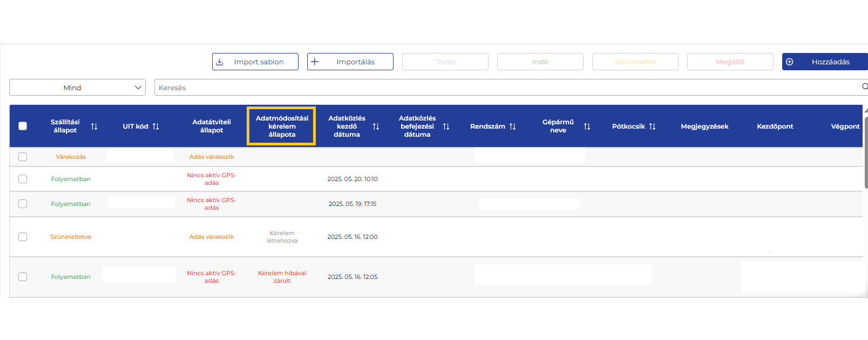Image resolution: width=868 pixels, height=340 pixels.
Task: Toggle the select-all header checkbox
Action: [23, 126]
